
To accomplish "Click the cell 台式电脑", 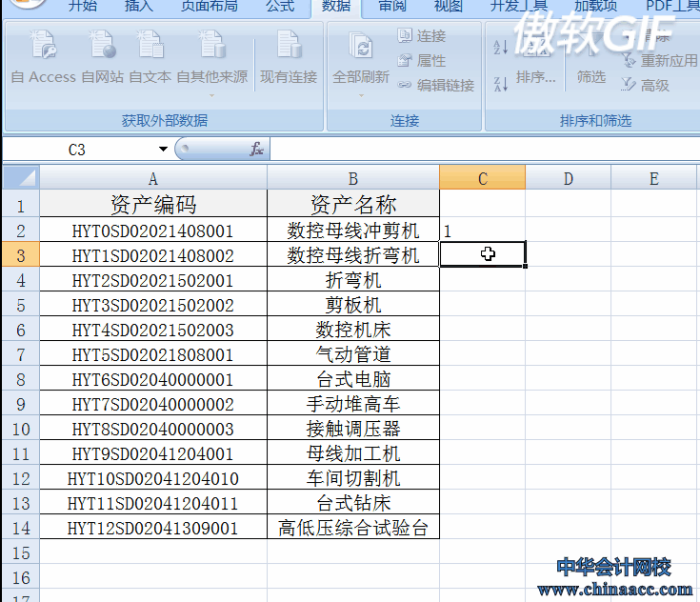I will (353, 380).
